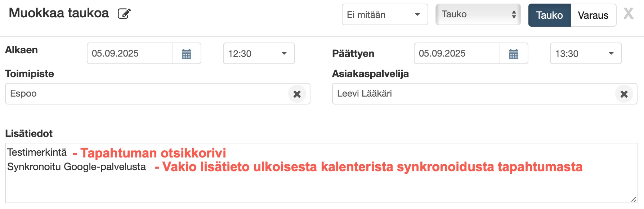Viewport: 644px width, 209px height.
Task: Click the edit pencil icon beside Muokkaa taukoa
Action: (124, 14)
